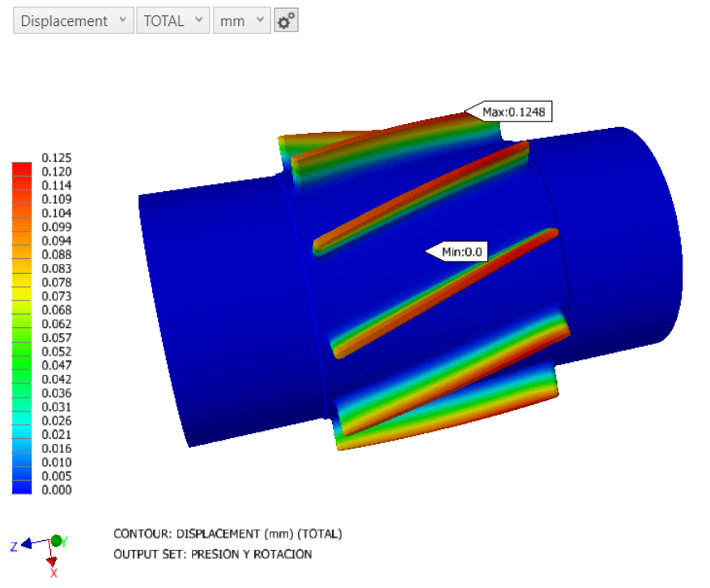Click the red X axis arrow
The image size is (710, 588).
pyautogui.click(x=52, y=560)
